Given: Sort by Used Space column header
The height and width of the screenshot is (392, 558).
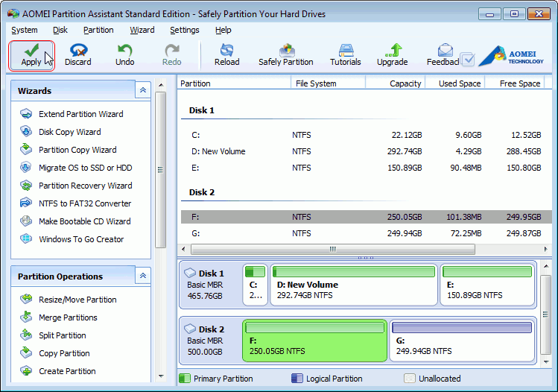Looking at the screenshot, I should point(454,83).
